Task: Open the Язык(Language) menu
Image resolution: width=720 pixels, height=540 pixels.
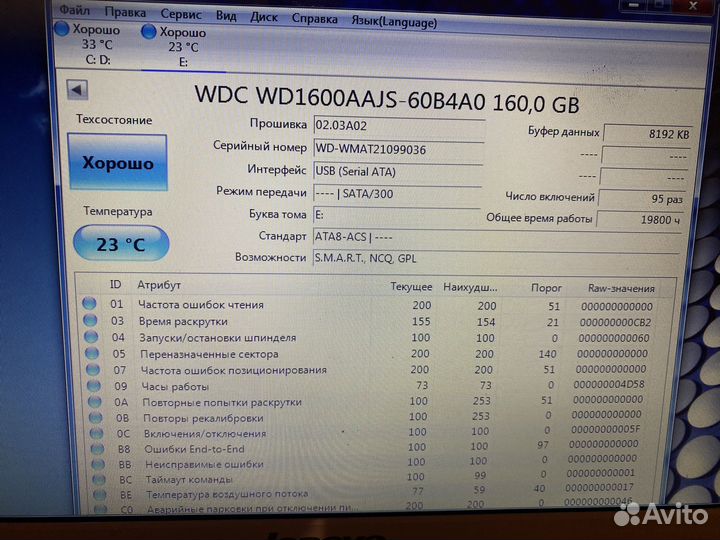Action: 394,22
